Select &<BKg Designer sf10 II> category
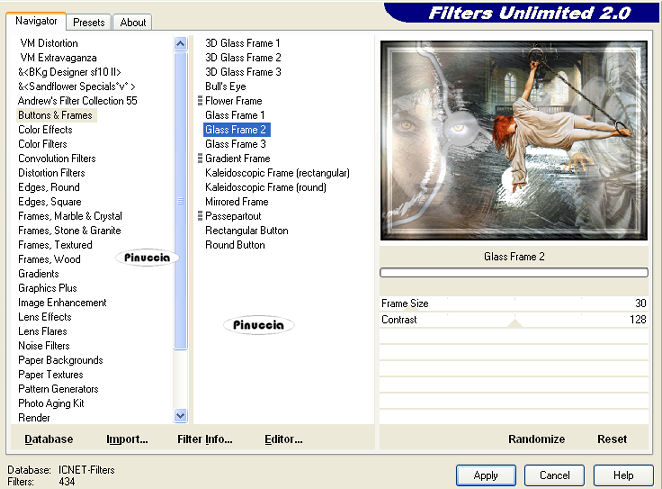Image resolution: width=662 pixels, height=489 pixels. (70, 72)
